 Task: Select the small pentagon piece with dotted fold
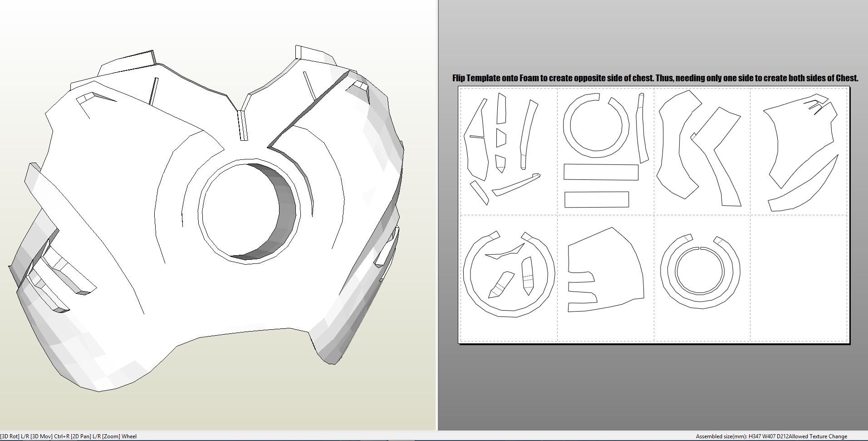click(500, 164)
